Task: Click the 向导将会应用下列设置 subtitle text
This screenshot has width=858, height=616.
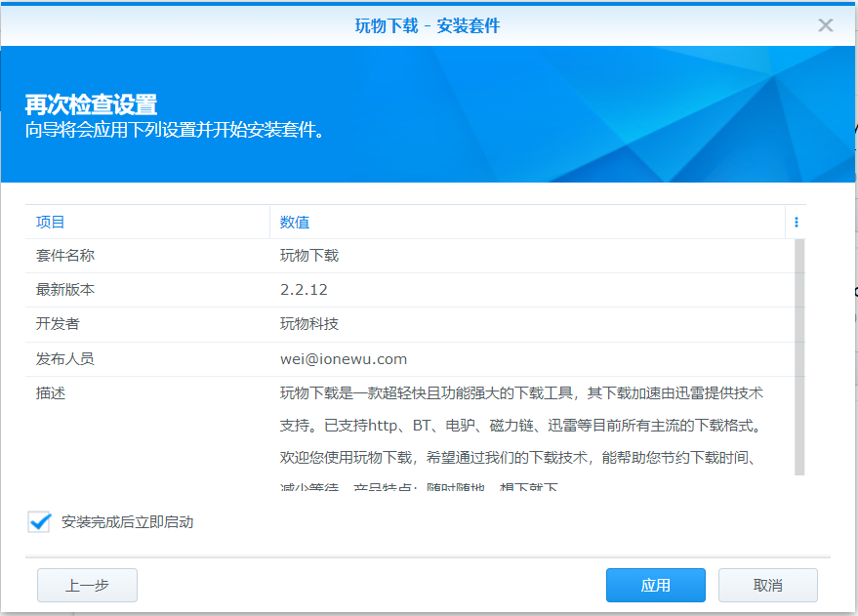Action: [x=175, y=130]
